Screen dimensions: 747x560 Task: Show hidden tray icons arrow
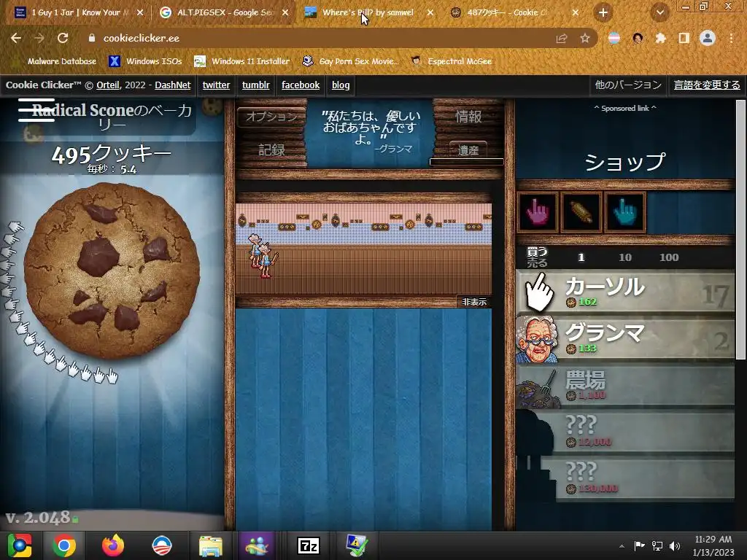(x=622, y=546)
